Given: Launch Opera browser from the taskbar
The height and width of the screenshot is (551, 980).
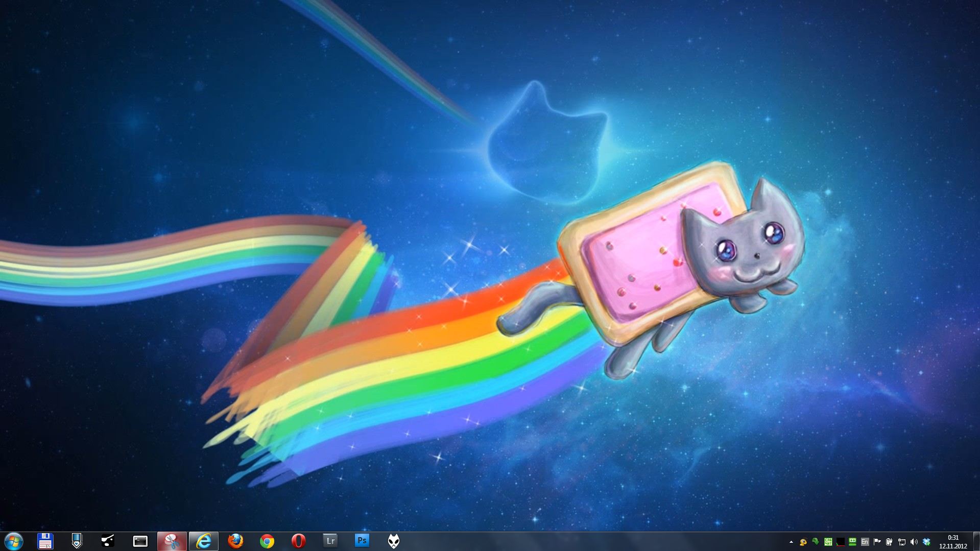Looking at the screenshot, I should pyautogui.click(x=298, y=541).
